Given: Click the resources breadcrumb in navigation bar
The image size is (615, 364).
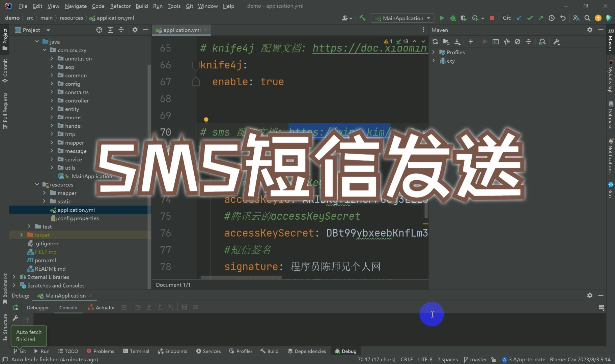Looking at the screenshot, I should coord(71,18).
